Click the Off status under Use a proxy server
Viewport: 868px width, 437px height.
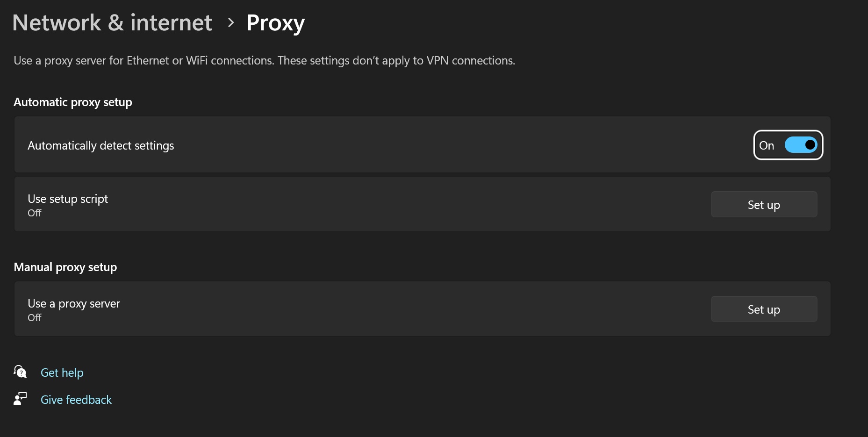pos(34,317)
